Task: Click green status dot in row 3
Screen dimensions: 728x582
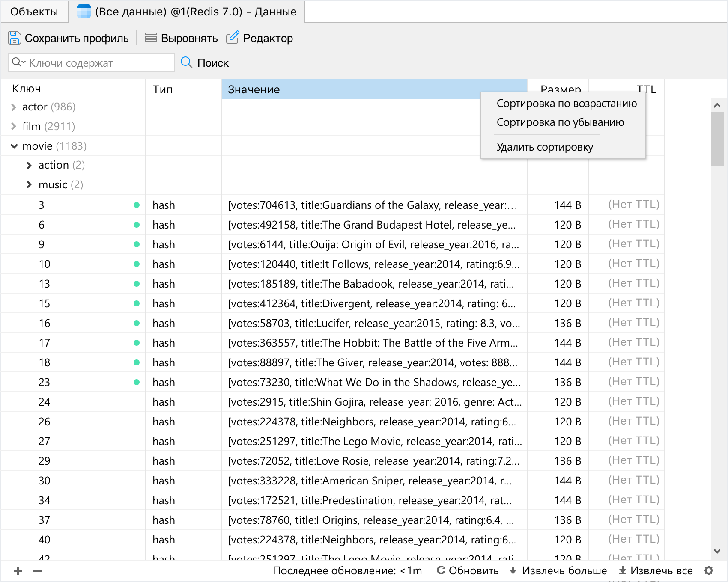Action: point(137,205)
